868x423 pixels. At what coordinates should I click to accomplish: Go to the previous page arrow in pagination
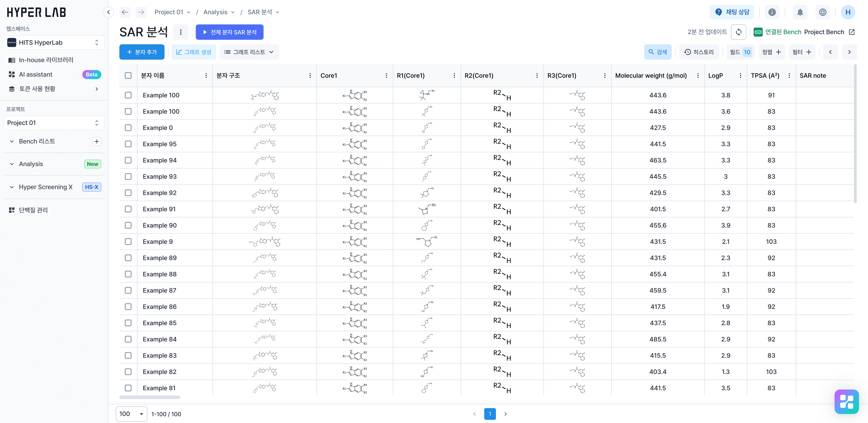[x=474, y=414]
